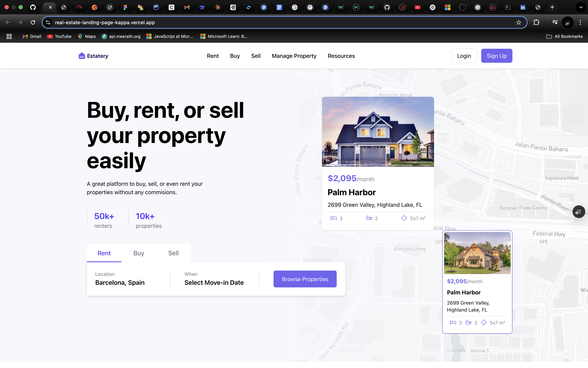
Task: Open Manage Property in navigation
Action: [x=294, y=56]
